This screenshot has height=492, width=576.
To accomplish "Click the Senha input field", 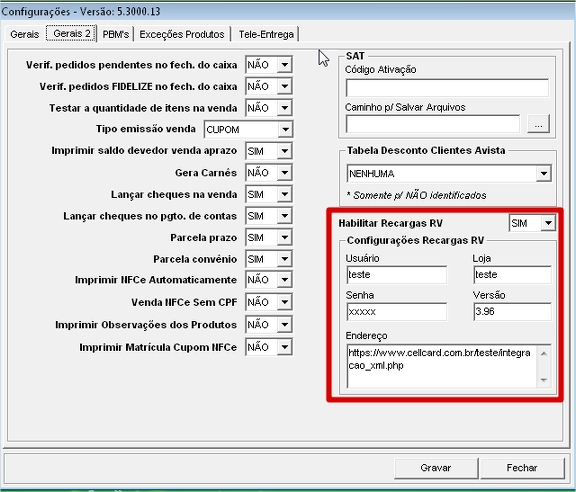I will 397,312.
